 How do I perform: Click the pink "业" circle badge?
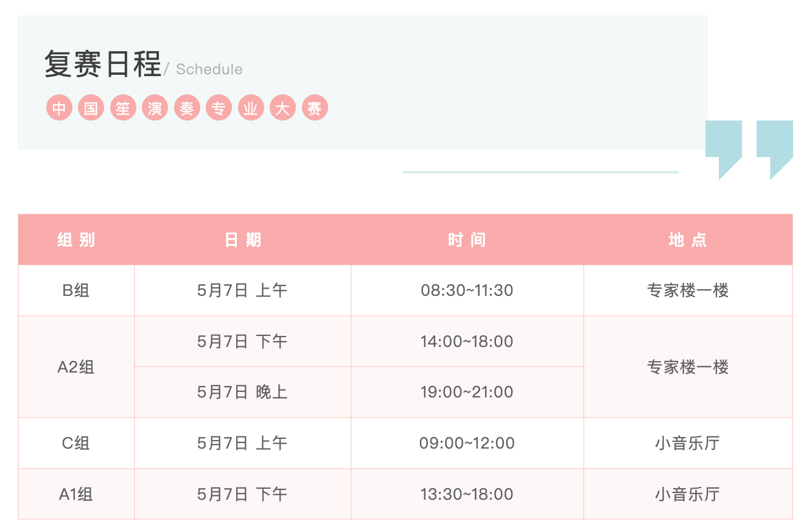coord(251,108)
